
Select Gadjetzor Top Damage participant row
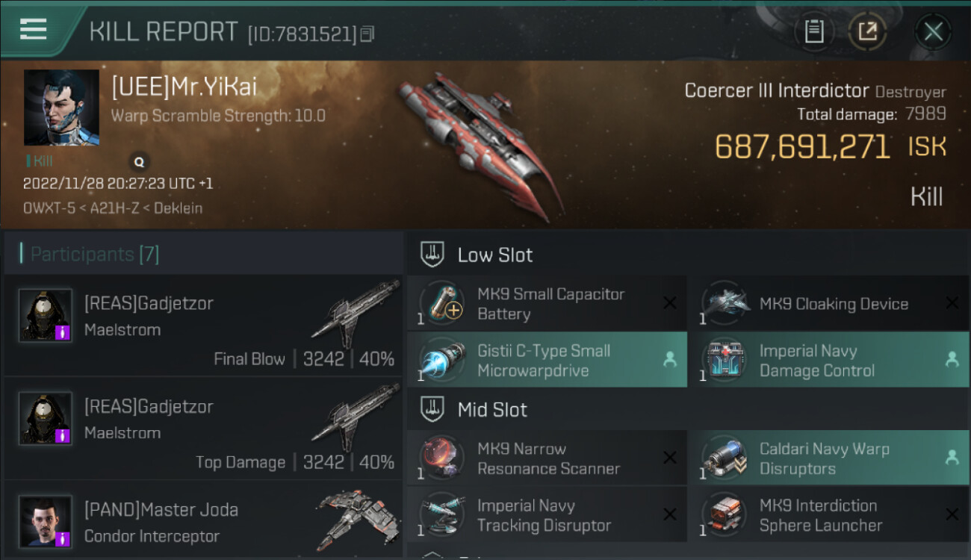[x=203, y=430]
